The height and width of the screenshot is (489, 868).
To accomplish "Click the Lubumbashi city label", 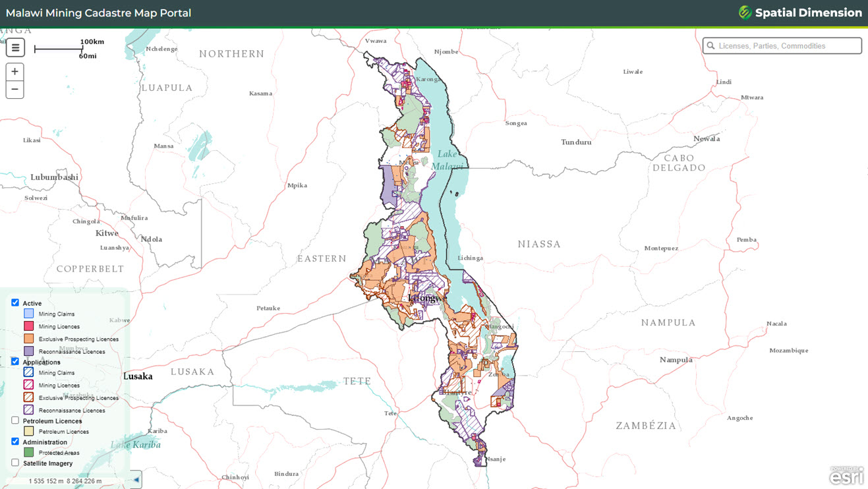I will point(55,177).
